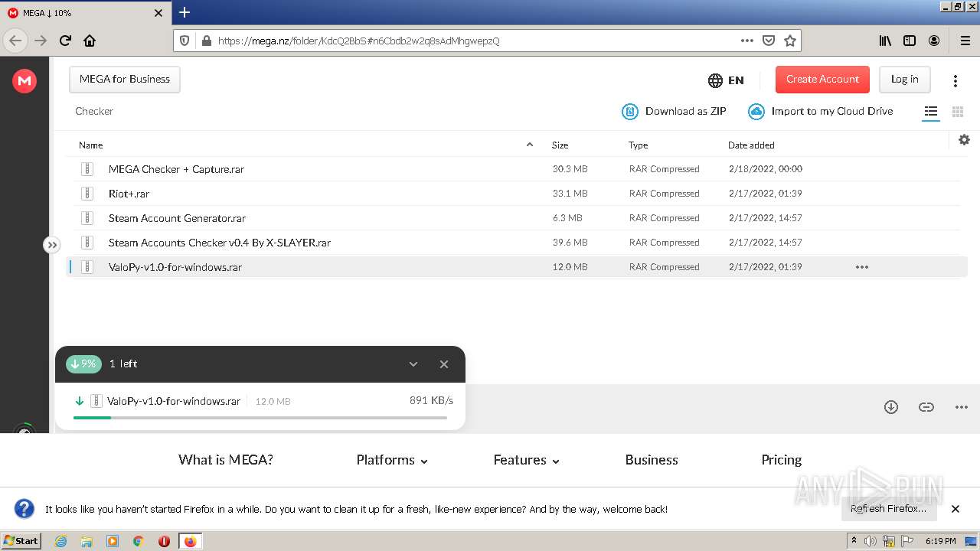Screen dimensions: 980x551
Task: Click the red MEGA logo in sidebar
Action: [x=24, y=80]
